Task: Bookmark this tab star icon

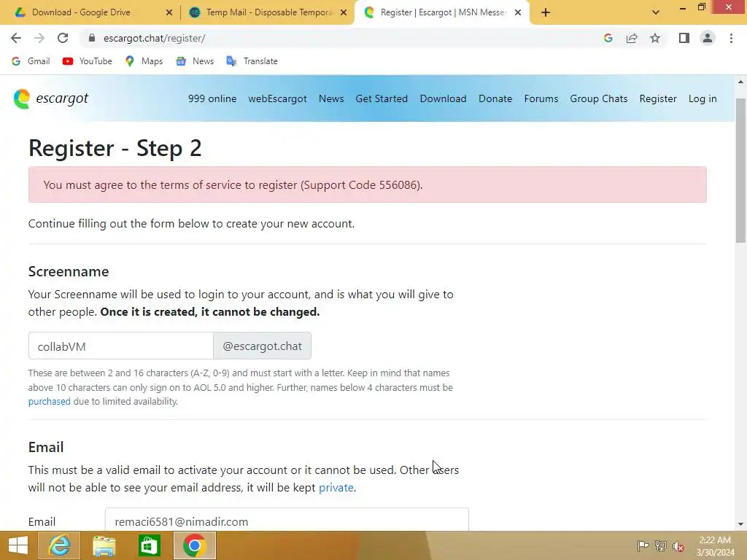Action: (655, 38)
